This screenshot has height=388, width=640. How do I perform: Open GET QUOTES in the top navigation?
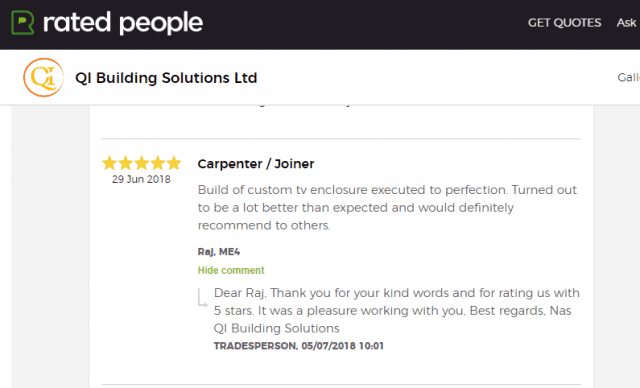564,22
